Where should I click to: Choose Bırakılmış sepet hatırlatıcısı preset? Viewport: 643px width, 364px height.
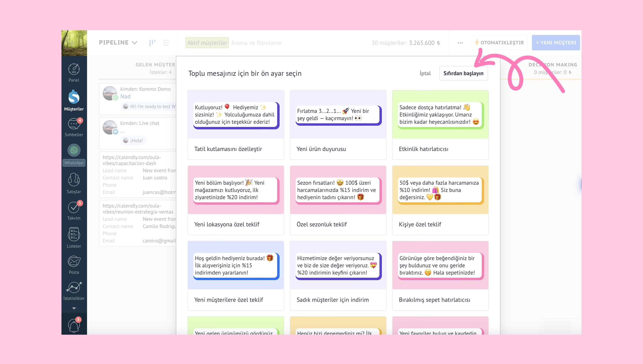[x=440, y=276]
